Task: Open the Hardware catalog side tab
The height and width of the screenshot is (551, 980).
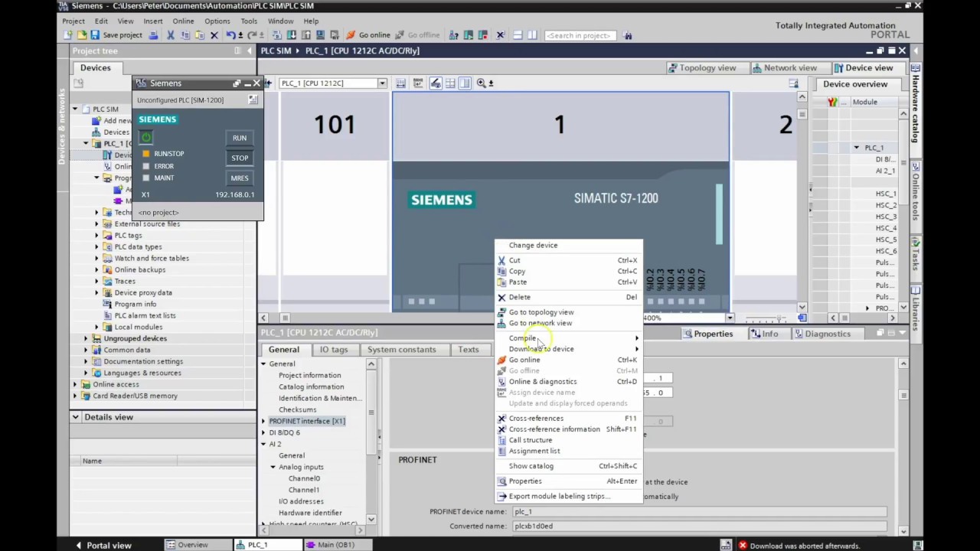Action: pos(915,103)
